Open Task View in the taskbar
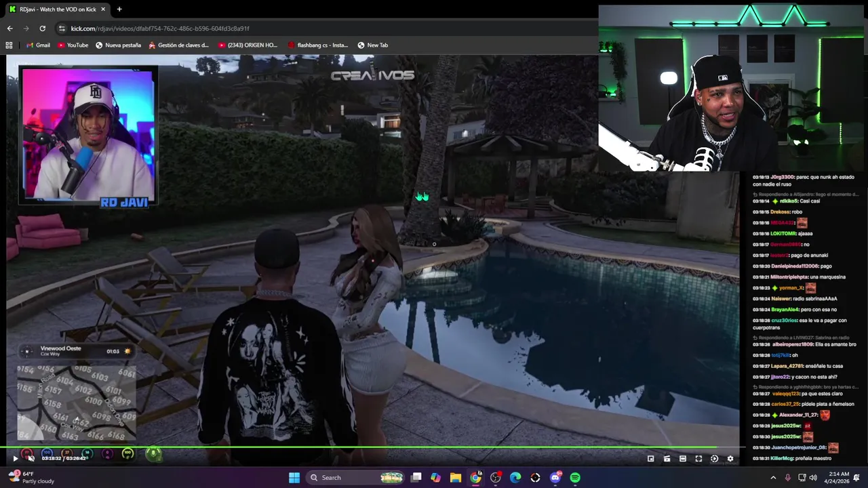This screenshot has width=868, height=488. 416,478
